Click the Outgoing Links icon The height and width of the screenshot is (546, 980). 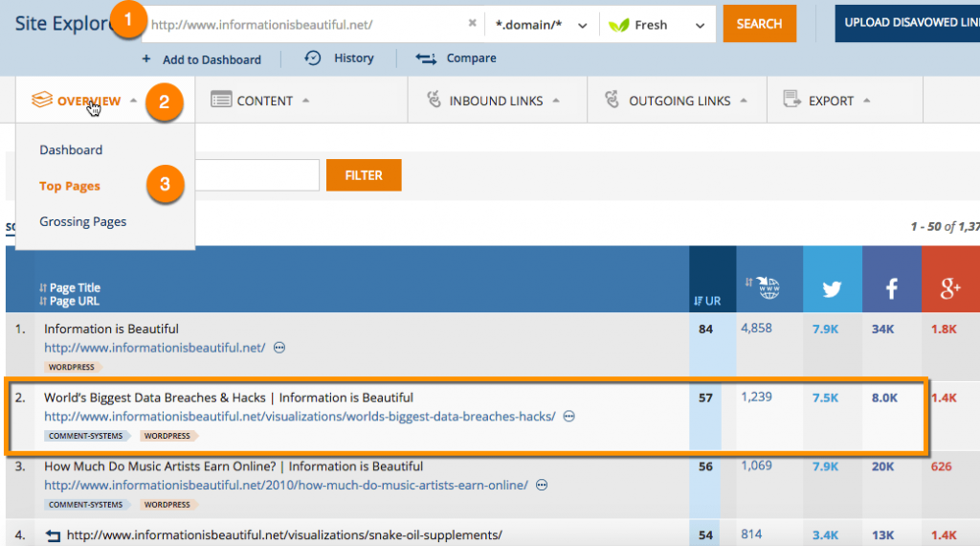click(x=612, y=99)
